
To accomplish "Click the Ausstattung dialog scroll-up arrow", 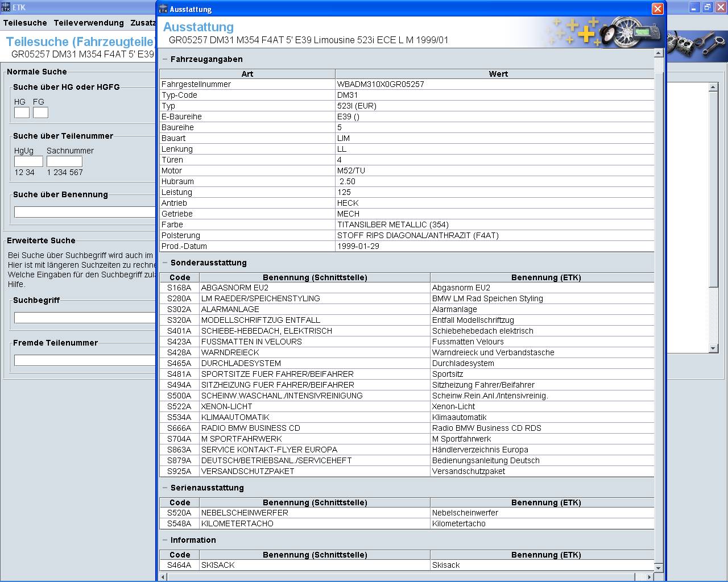I will (x=659, y=53).
